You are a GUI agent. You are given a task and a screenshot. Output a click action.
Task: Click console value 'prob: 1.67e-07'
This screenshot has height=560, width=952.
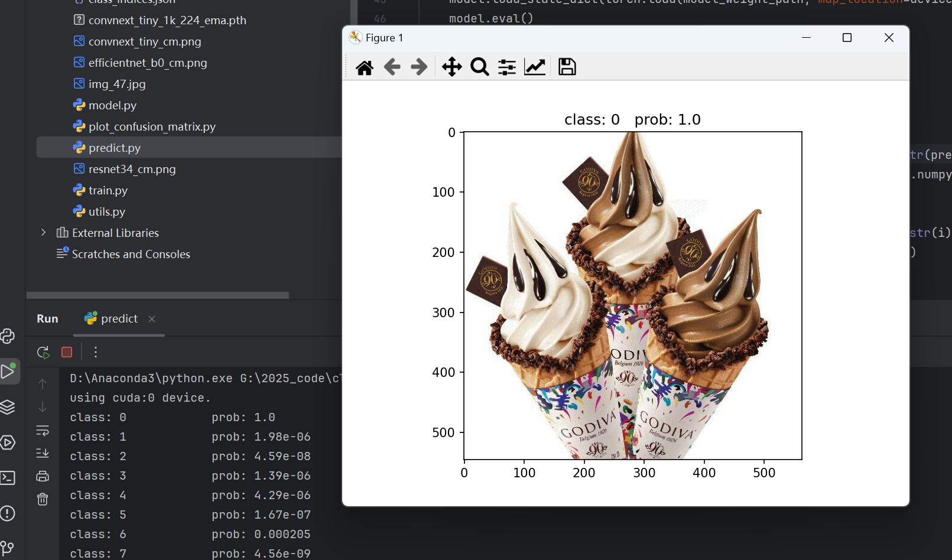pos(261,515)
